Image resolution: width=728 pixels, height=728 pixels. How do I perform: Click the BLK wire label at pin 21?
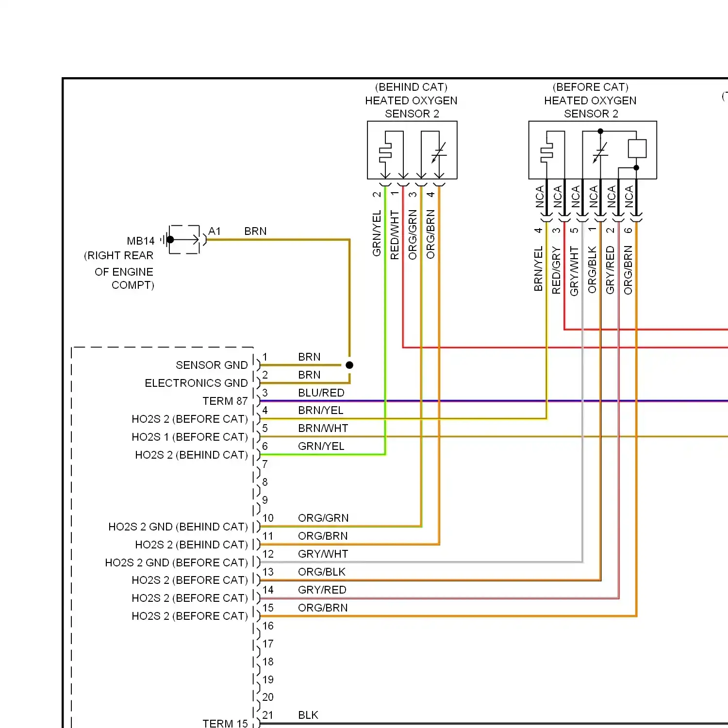(x=308, y=715)
